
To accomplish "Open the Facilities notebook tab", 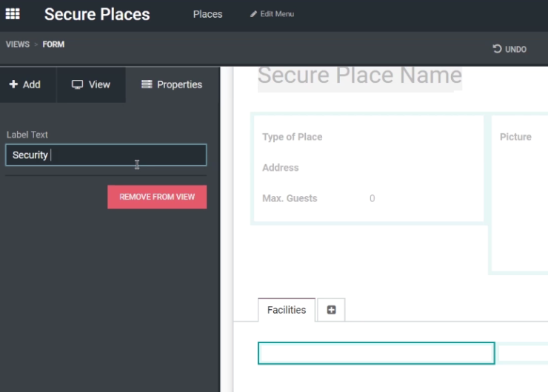I will [287, 310].
